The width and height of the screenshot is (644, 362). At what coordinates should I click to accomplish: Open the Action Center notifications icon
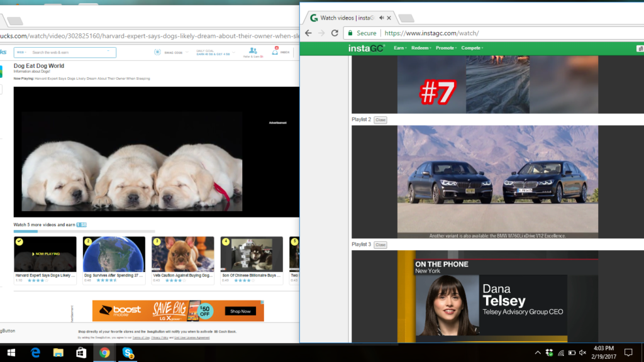[628, 353]
